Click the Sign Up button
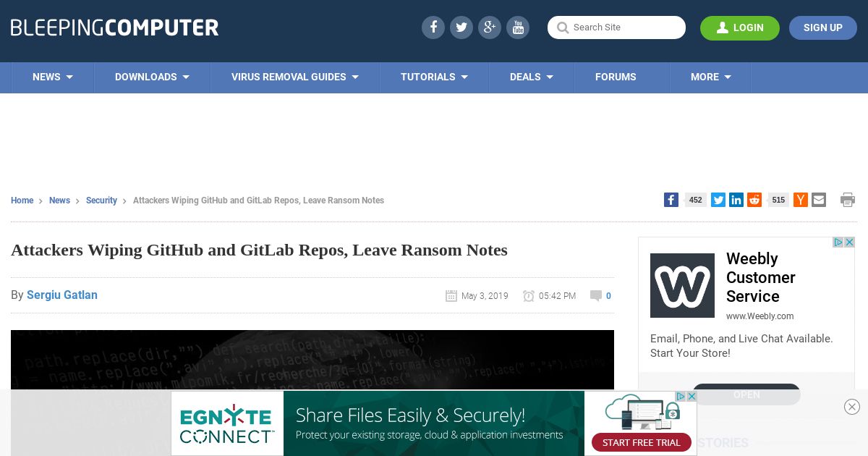Viewport: 868px width, 456px height. [823, 28]
